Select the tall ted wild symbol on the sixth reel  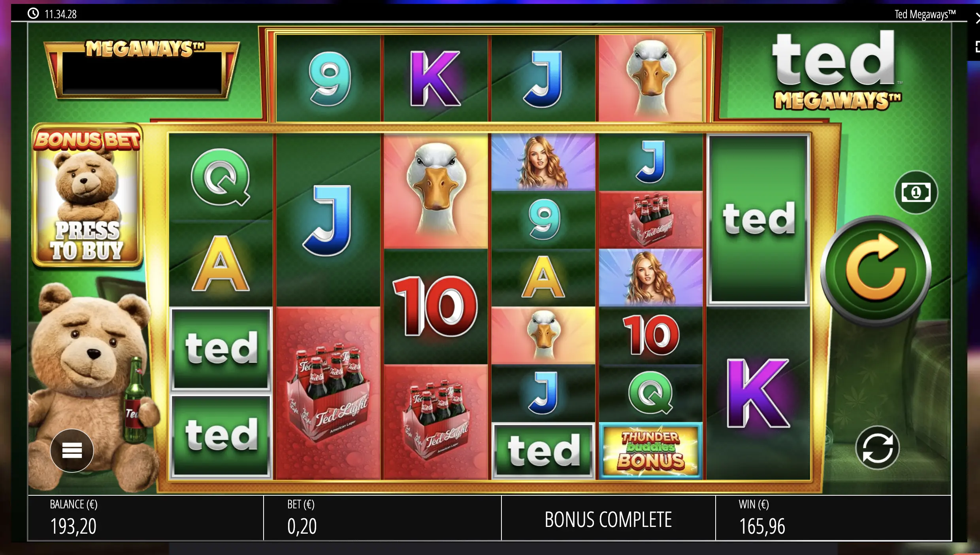[758, 219]
